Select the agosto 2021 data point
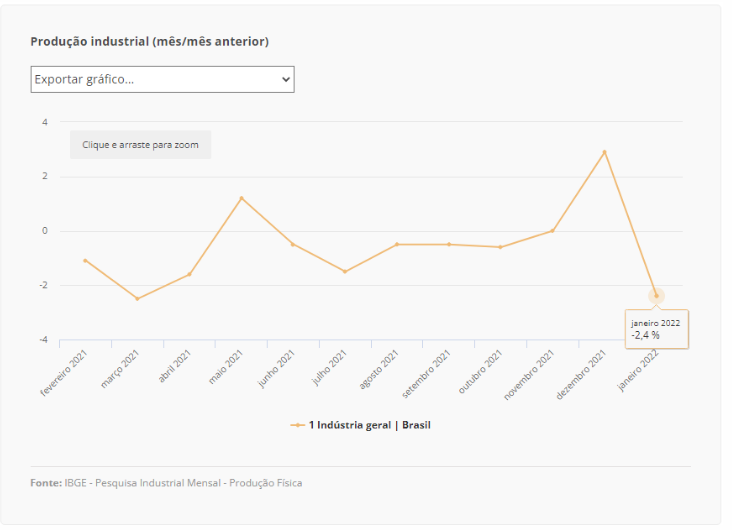Screen dimensions: 732x530 397,244
